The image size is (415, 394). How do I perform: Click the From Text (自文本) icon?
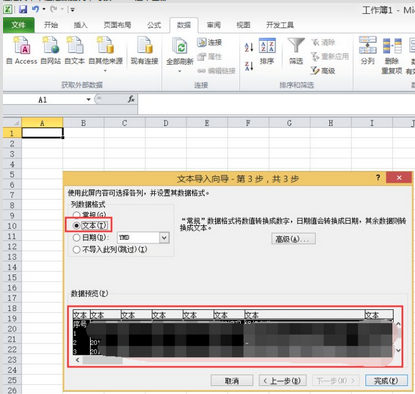(75, 46)
